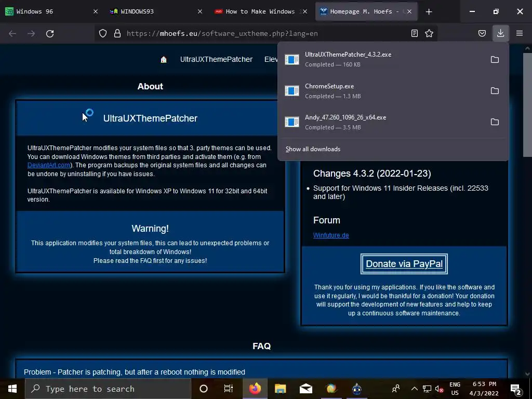
Task: Open the Windows Start menu
Action: click(x=12, y=389)
